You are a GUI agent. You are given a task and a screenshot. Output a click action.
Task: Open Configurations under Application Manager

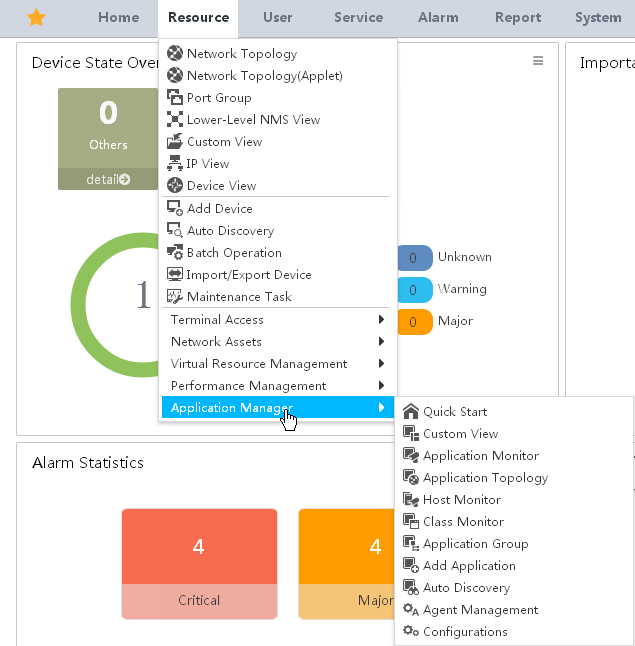coord(465,632)
